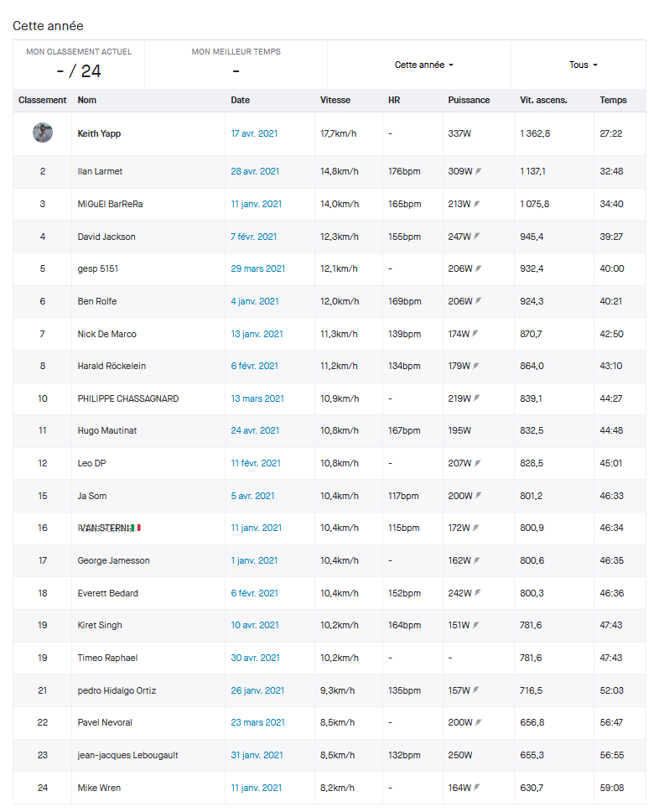This screenshot has width=659, height=812.
Task: Open Ilan Larmet's 28 avr. 2021 effort
Action: tap(255, 171)
